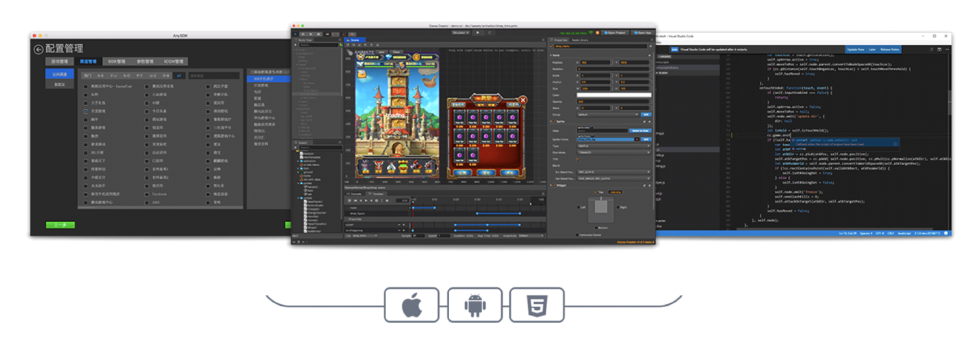Select the K-O channel filter in AnySDK
Viewport: 980px width, 337px height.
click(x=127, y=75)
